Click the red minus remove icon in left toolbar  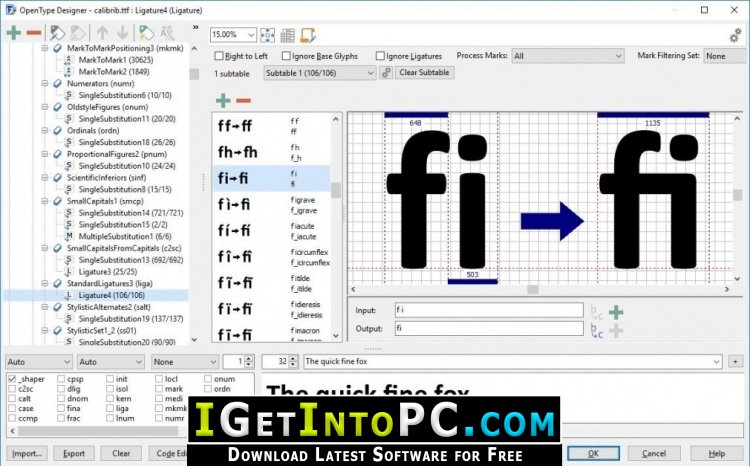(x=34, y=33)
